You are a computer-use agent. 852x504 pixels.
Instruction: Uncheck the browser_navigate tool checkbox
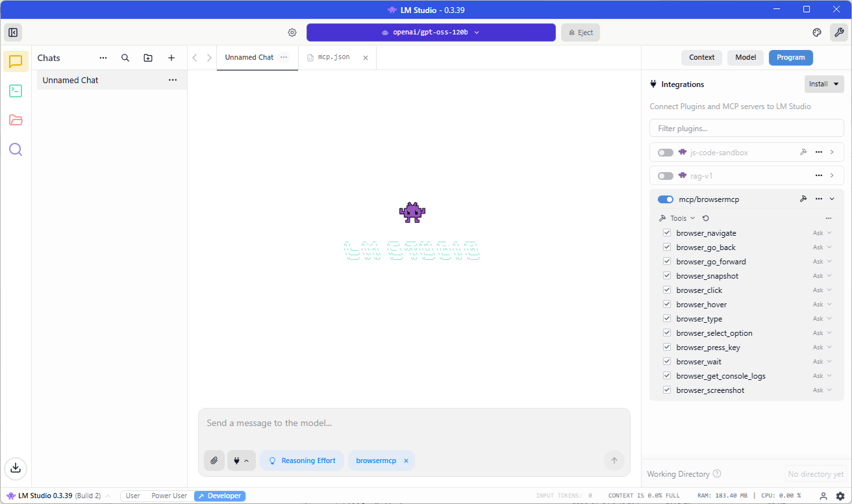(x=667, y=233)
